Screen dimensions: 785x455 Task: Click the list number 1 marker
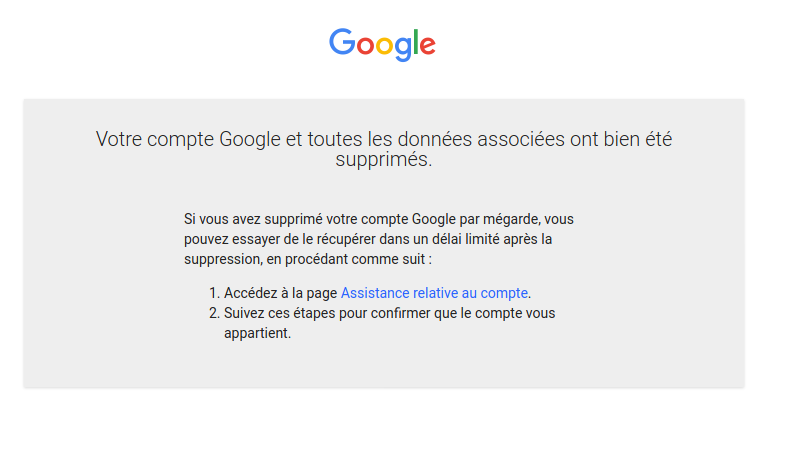pos(213,293)
